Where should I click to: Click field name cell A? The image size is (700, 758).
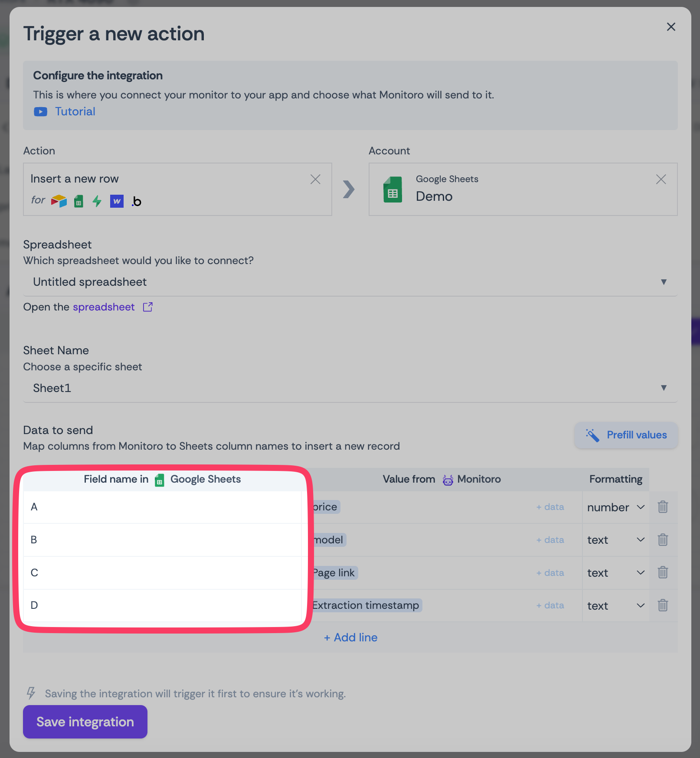[163, 507]
